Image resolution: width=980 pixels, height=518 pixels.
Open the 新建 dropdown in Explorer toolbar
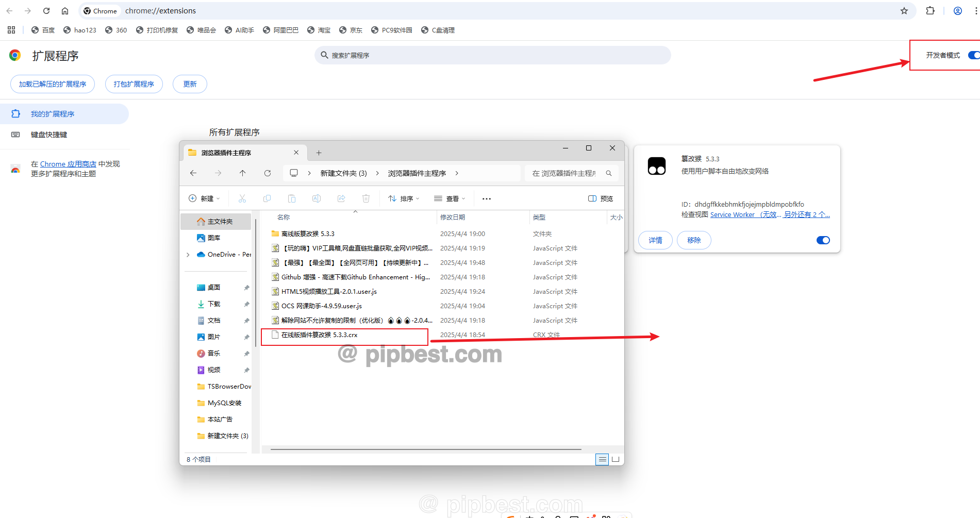click(x=205, y=198)
